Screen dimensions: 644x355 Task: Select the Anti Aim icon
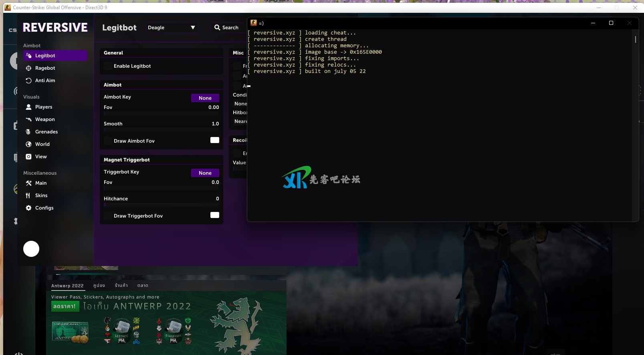tap(28, 81)
